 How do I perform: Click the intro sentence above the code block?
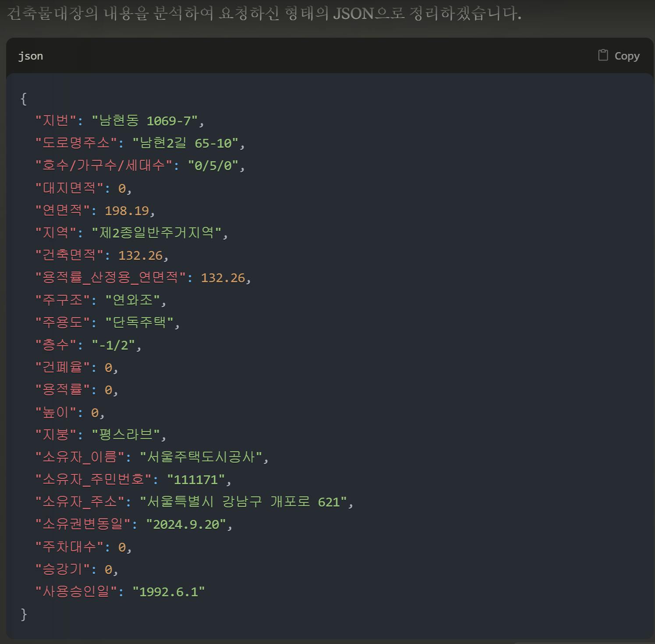264,14
